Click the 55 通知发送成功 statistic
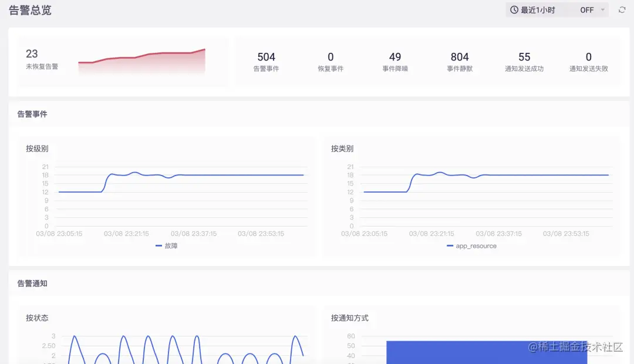Image resolution: width=634 pixels, height=364 pixels. point(524,62)
